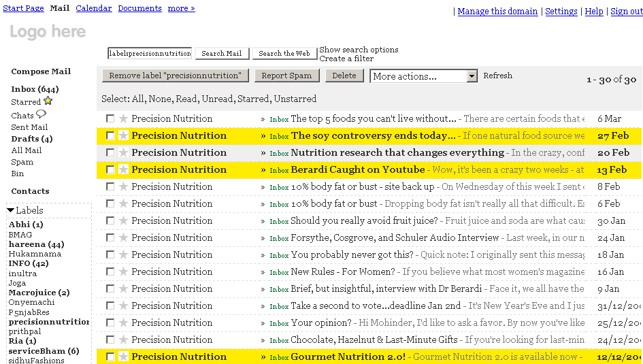Screen dimensions: 643x364
Task: Click the arrows icon on 'top 5 foods' row
Action: pos(263,119)
